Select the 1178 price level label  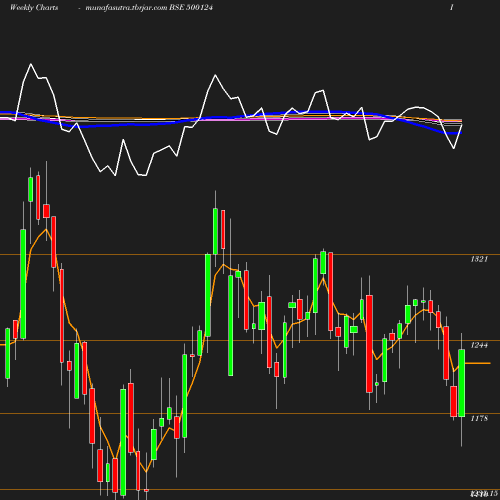click(479, 418)
